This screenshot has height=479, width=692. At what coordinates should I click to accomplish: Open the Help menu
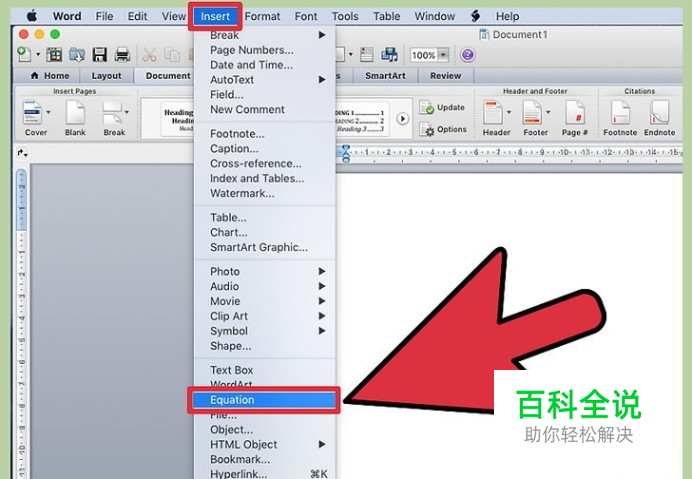click(507, 16)
